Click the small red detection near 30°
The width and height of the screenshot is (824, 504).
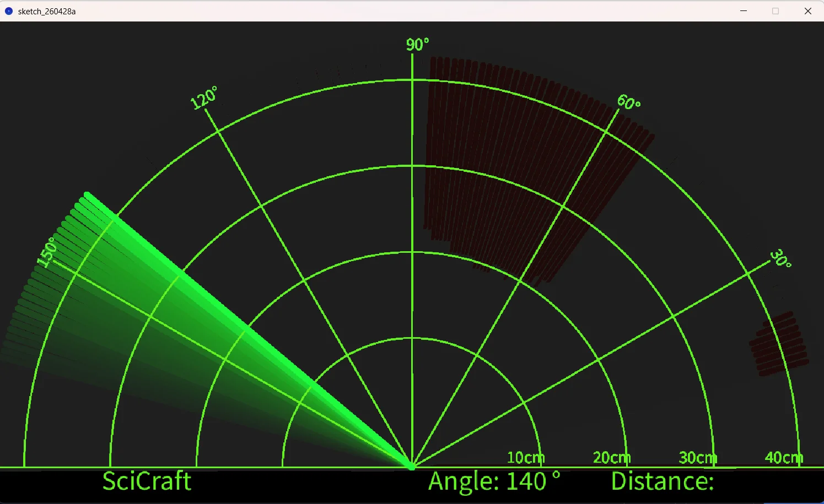[x=779, y=344]
